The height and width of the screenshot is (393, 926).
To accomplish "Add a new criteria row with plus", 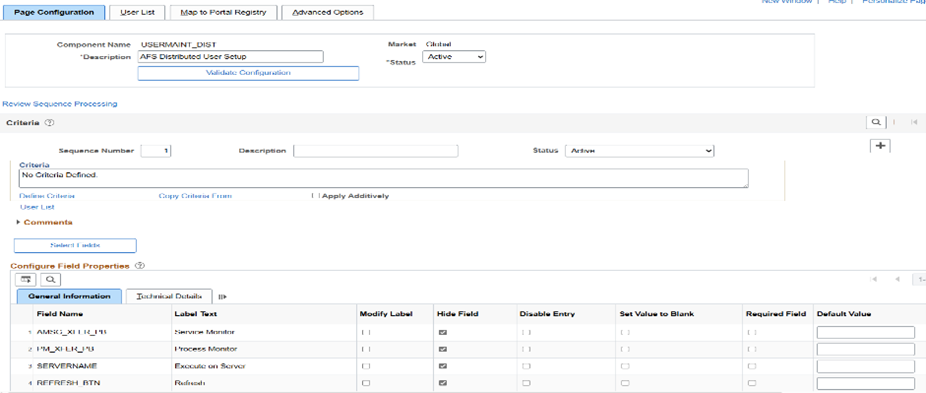I will pos(880,146).
